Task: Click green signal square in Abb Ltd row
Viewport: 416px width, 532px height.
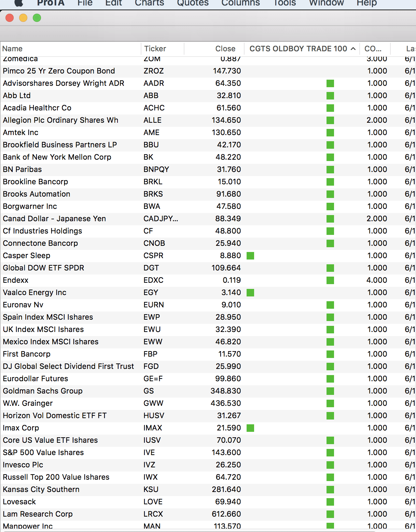Action: coord(330,96)
